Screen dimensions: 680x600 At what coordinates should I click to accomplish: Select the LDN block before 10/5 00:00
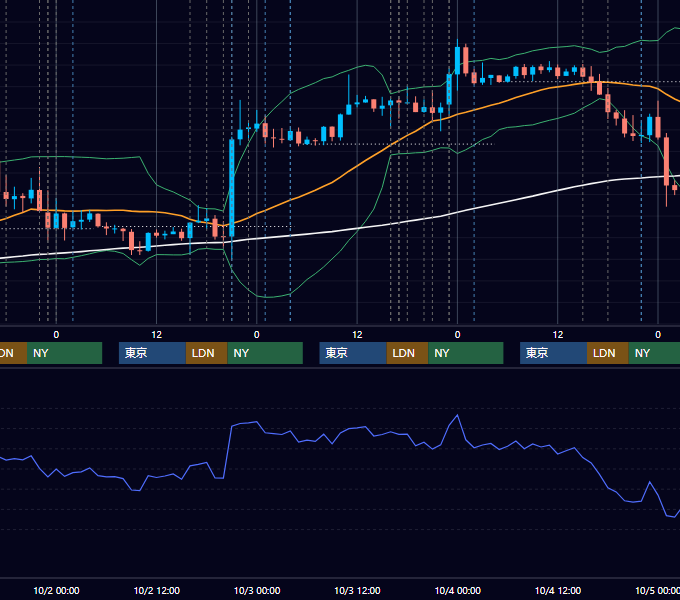click(608, 353)
